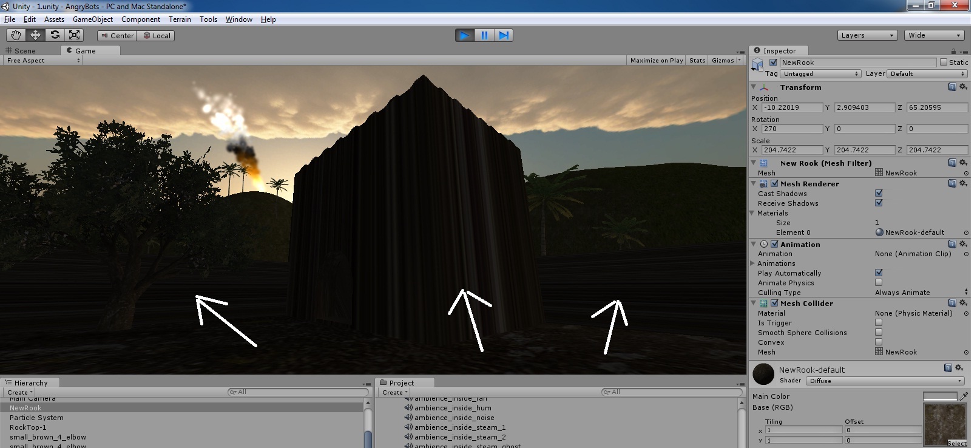Viewport: 980px width, 448px height.
Task: Use the Main Color eyedropper
Action: point(964,396)
